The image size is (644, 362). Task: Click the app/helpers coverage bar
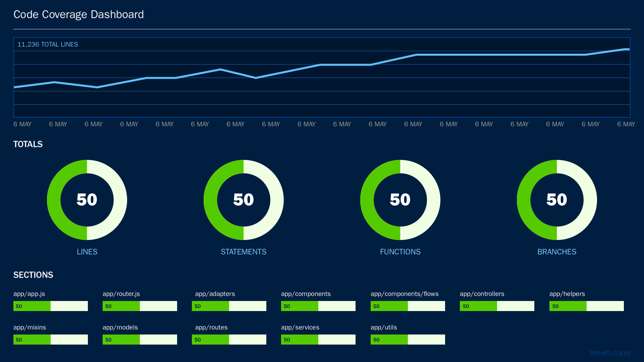point(586,306)
